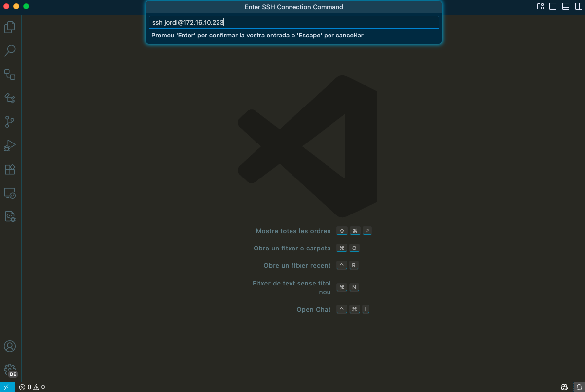585x392 pixels.
Task: Click the 'Enter SSH Connection Command' title
Action: pyautogui.click(x=294, y=7)
